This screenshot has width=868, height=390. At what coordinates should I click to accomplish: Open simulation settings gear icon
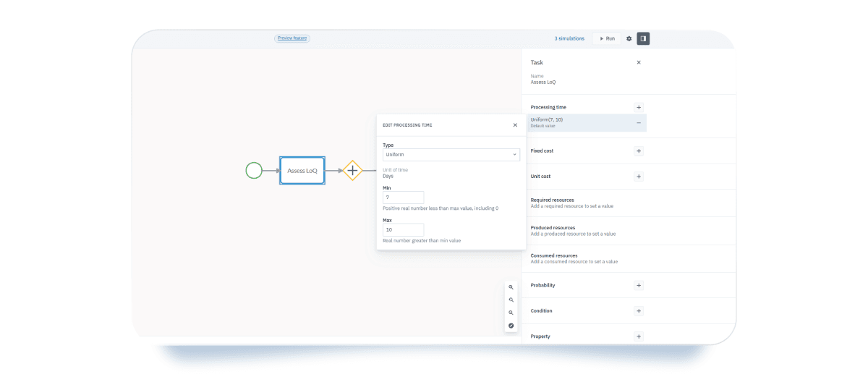pyautogui.click(x=629, y=38)
